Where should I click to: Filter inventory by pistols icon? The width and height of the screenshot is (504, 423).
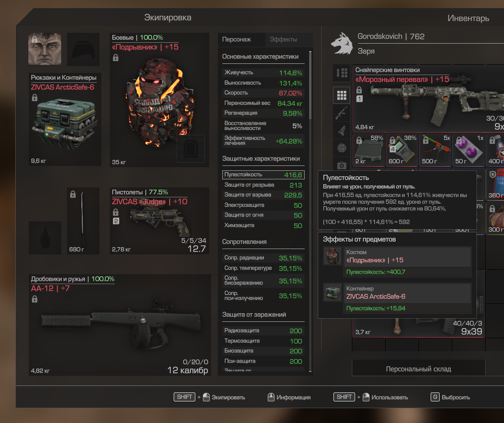coord(342,130)
